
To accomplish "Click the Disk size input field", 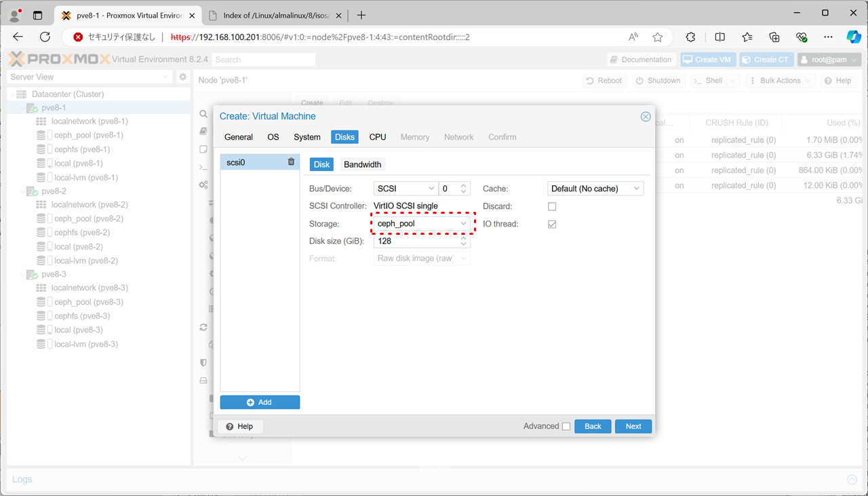I will (x=416, y=241).
